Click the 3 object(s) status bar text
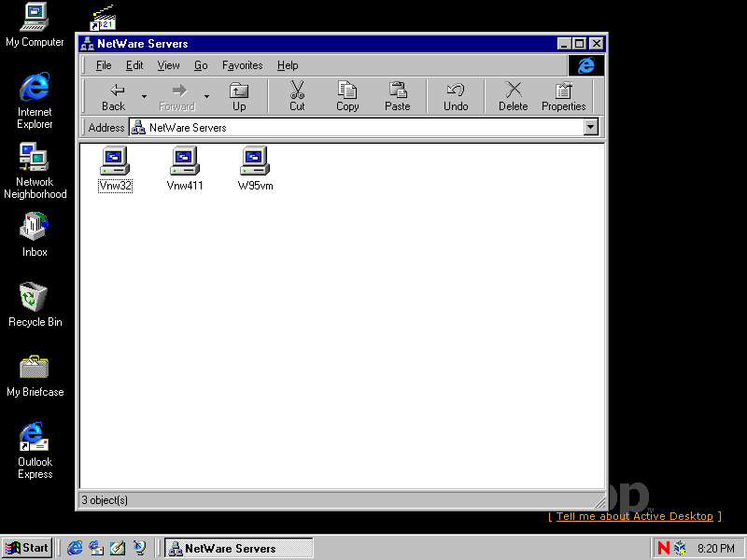747x560 pixels. click(105, 500)
